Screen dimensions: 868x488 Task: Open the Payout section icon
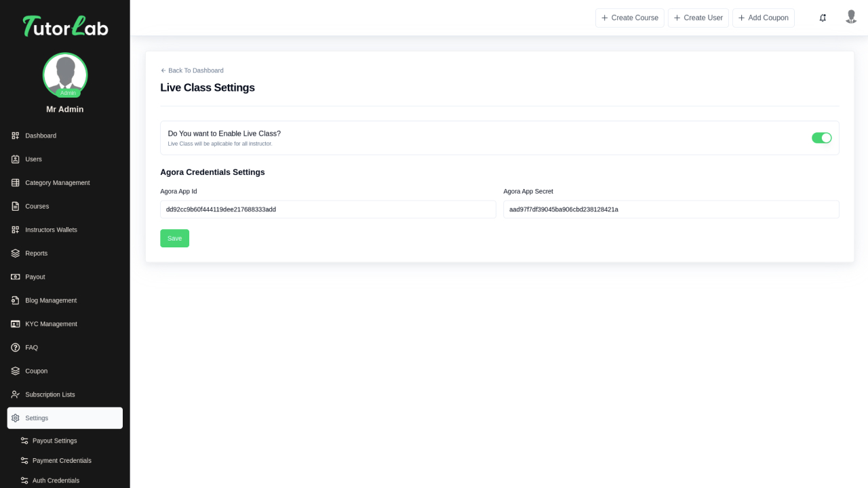click(x=15, y=277)
